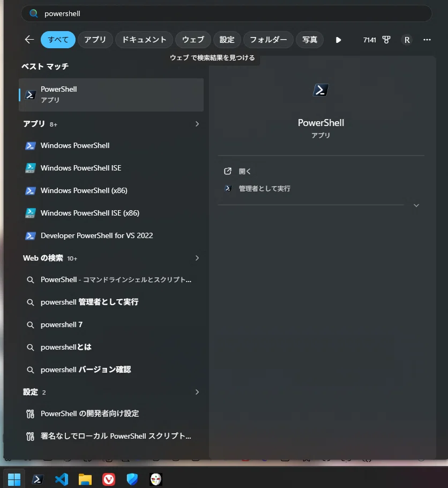Switch to the 設定 filter tab
This screenshot has width=448, height=488.
click(x=227, y=40)
